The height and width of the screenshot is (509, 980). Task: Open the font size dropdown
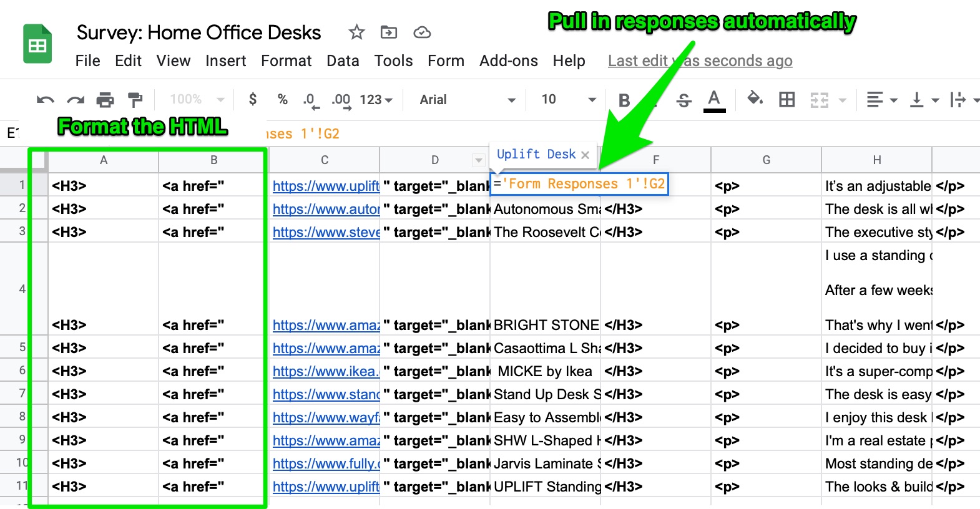569,99
